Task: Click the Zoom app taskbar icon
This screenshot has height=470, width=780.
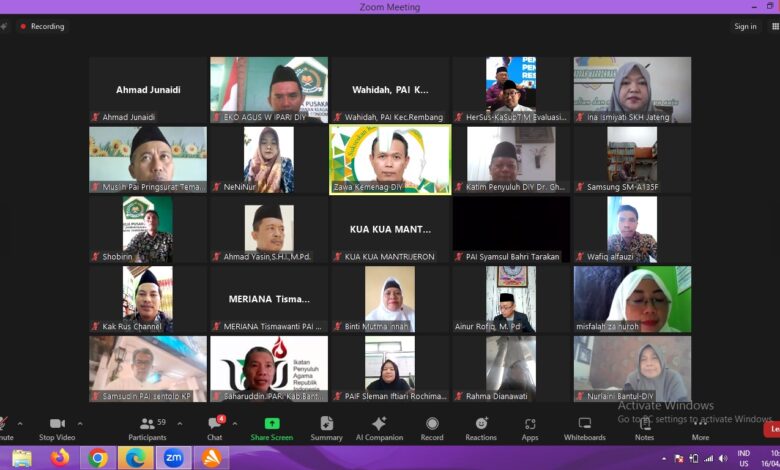Action: click(x=173, y=458)
